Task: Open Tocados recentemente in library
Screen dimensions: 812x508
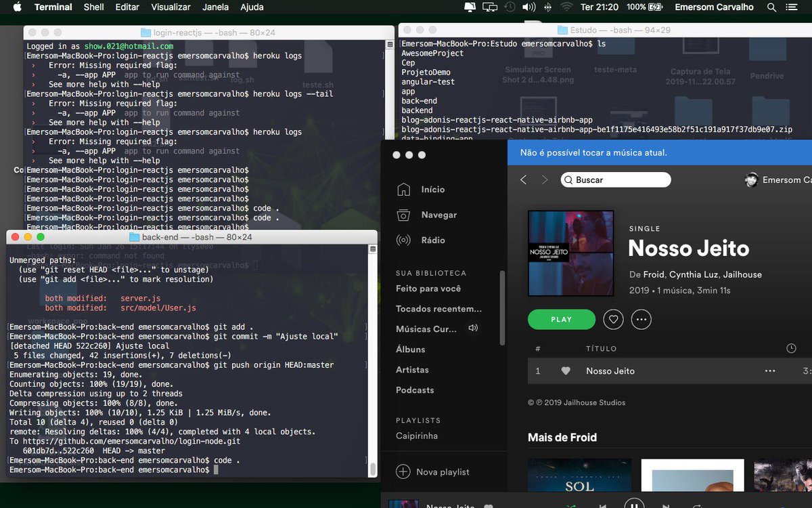Action: (438, 309)
